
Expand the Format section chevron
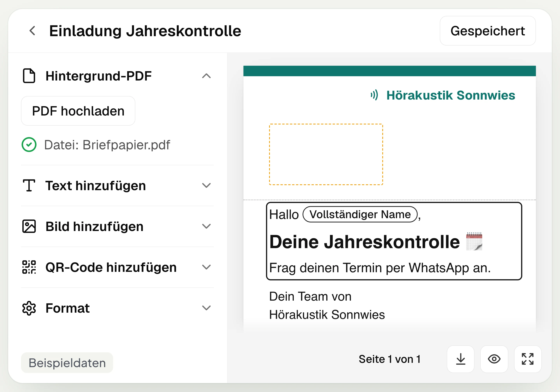click(206, 308)
